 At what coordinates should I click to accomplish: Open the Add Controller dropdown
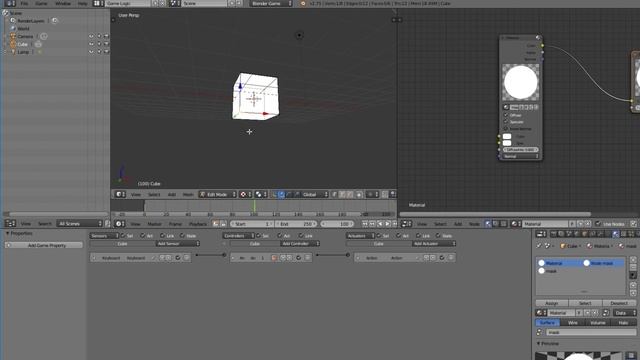300,244
